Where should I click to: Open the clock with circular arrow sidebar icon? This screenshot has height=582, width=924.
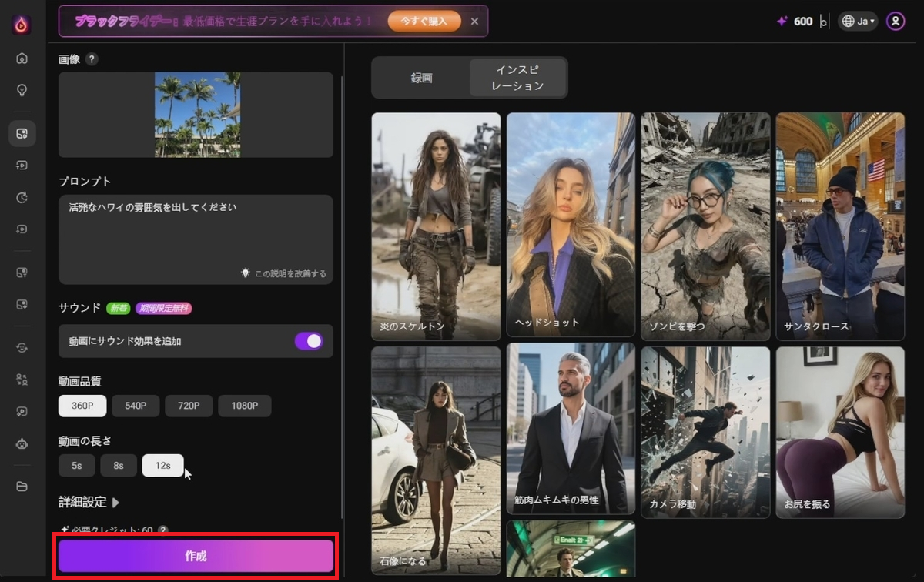pyautogui.click(x=22, y=198)
